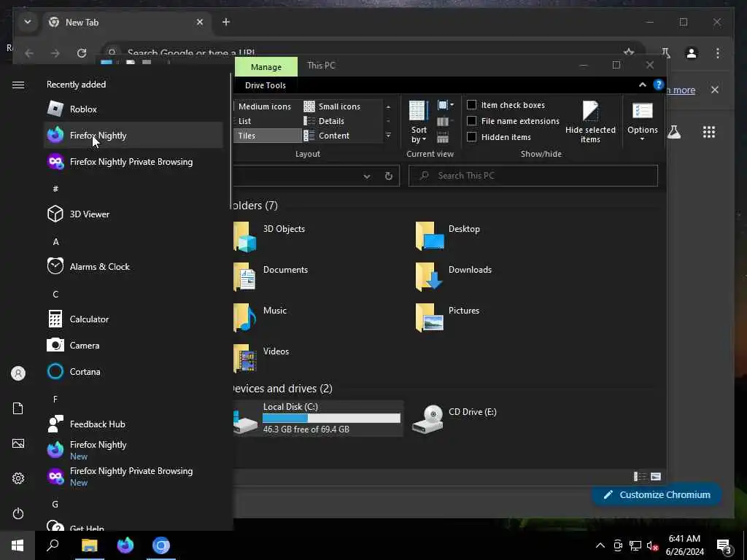Viewport: 747px width, 560px height.
Task: Open Feedback Hub
Action: click(x=133, y=424)
